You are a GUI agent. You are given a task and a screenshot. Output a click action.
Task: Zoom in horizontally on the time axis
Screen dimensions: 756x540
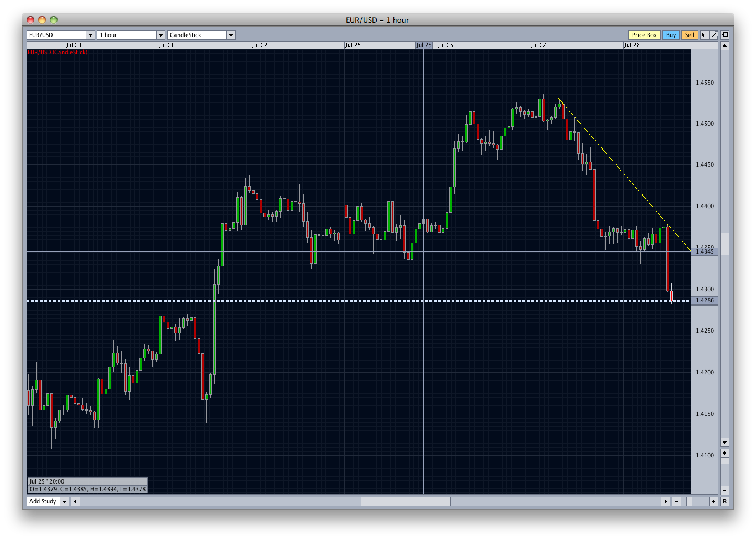[713, 501]
